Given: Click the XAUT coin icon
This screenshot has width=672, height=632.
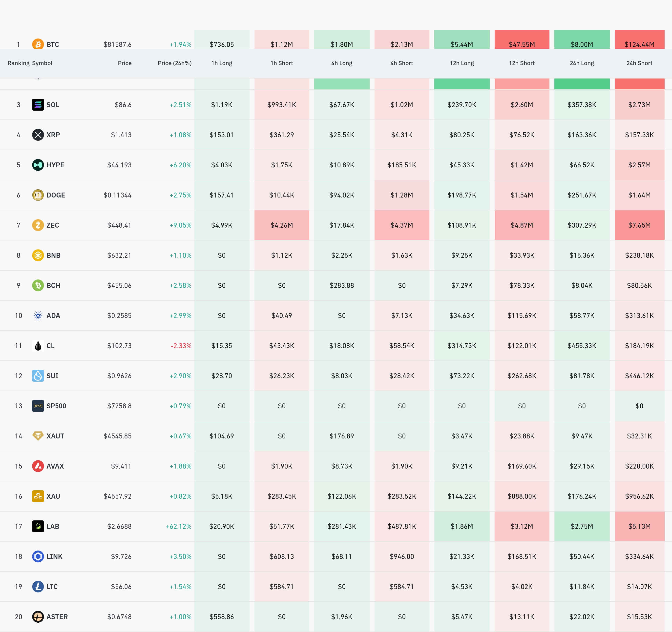Looking at the screenshot, I should [x=38, y=436].
